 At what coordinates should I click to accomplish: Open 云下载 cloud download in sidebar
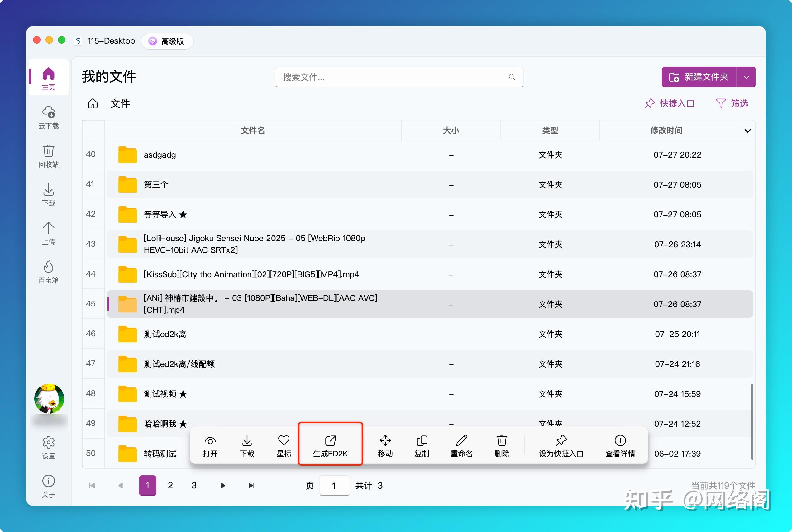coord(49,117)
